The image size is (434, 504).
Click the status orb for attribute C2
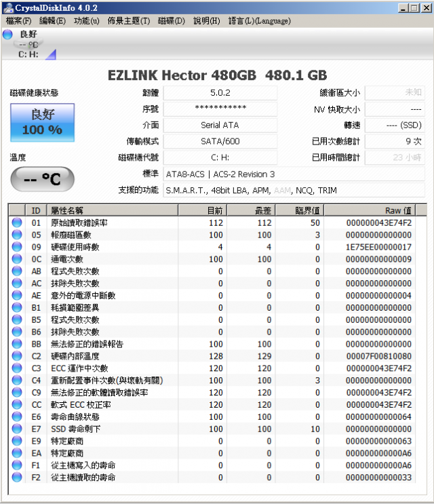(x=17, y=356)
